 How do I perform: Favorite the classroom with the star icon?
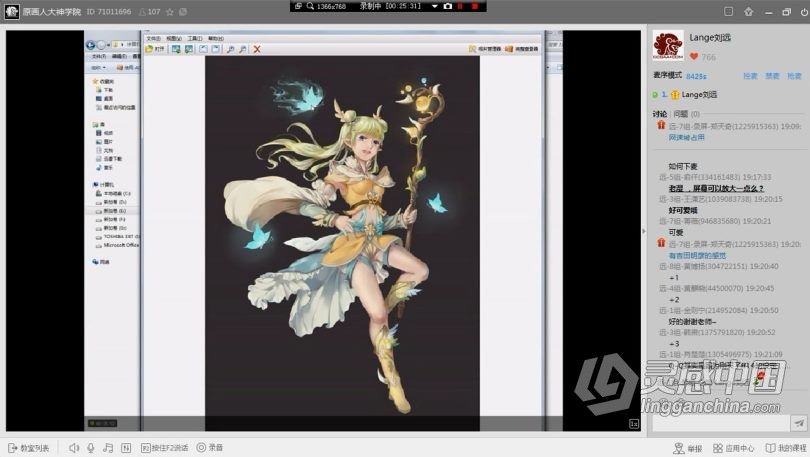pyautogui.click(x=170, y=12)
